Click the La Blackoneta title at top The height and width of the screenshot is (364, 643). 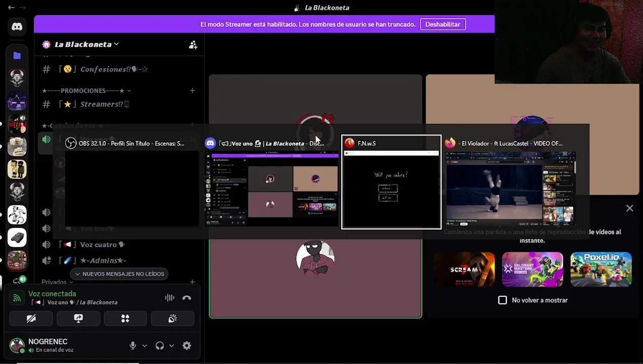click(327, 8)
